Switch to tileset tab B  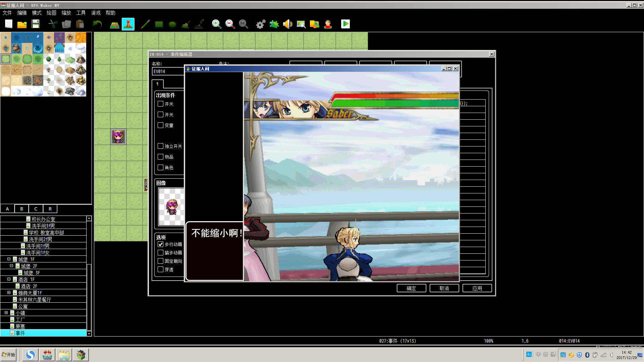[21, 209]
